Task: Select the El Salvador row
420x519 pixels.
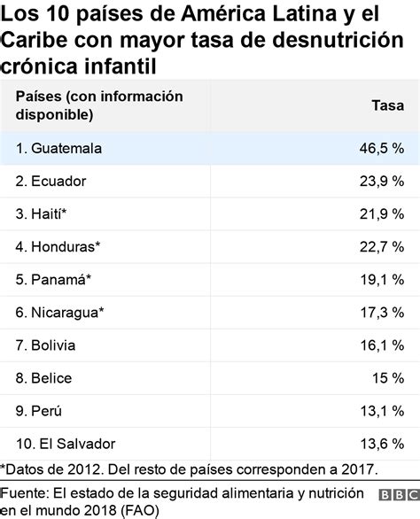Action: point(210,444)
